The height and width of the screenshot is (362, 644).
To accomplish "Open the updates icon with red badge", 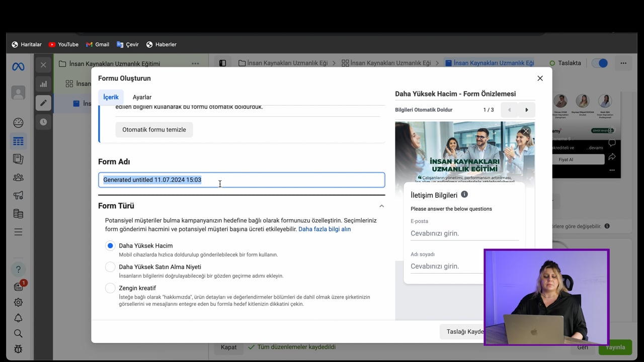I will (x=19, y=286).
